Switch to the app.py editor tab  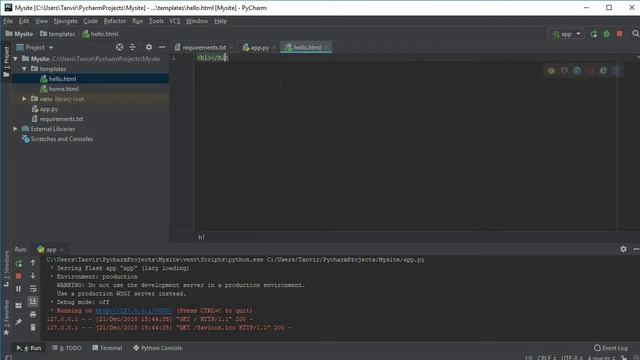259,47
